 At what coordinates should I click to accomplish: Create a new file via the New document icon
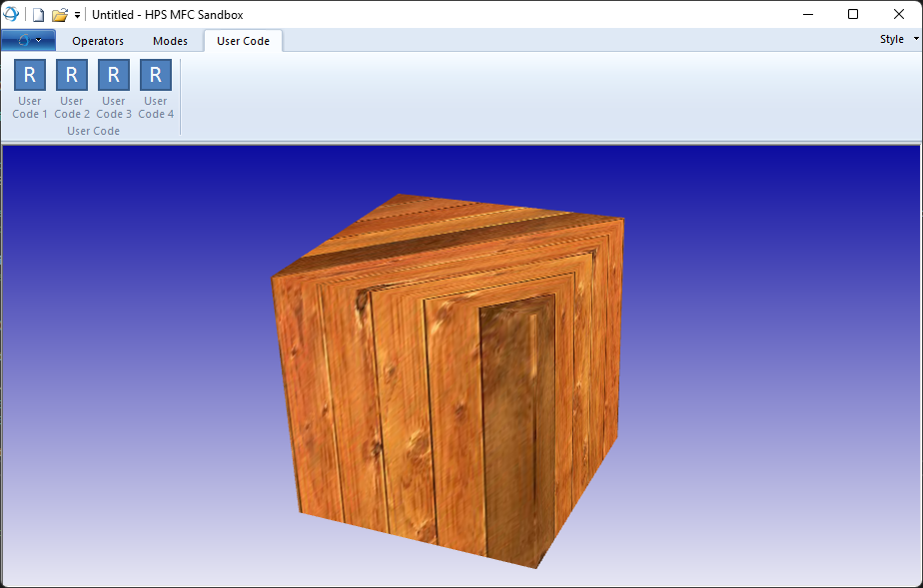click(x=38, y=13)
